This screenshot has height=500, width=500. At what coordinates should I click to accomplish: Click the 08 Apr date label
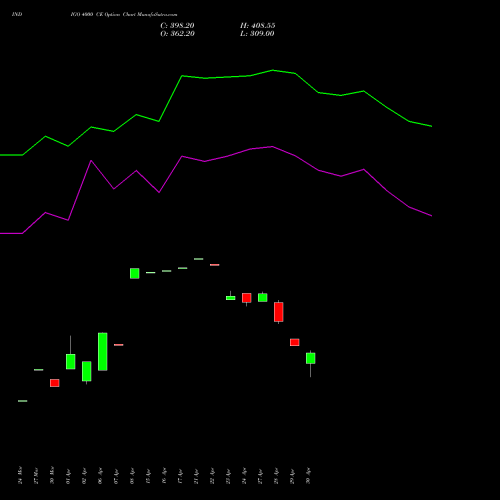click(132, 476)
